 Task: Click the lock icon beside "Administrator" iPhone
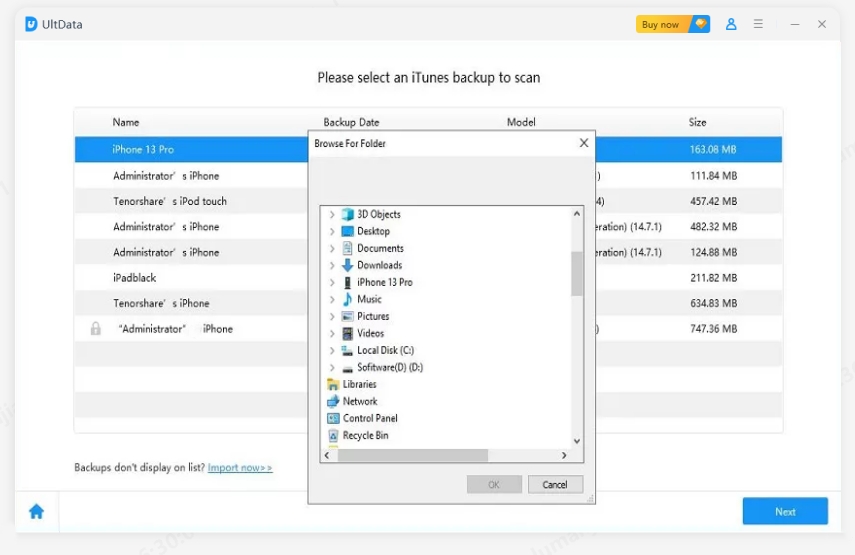click(x=95, y=328)
